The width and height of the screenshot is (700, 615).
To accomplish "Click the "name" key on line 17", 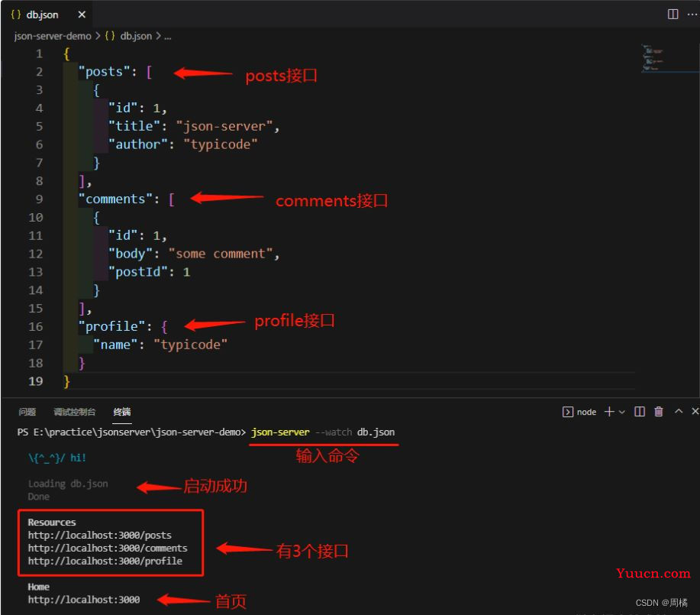I will click(115, 345).
